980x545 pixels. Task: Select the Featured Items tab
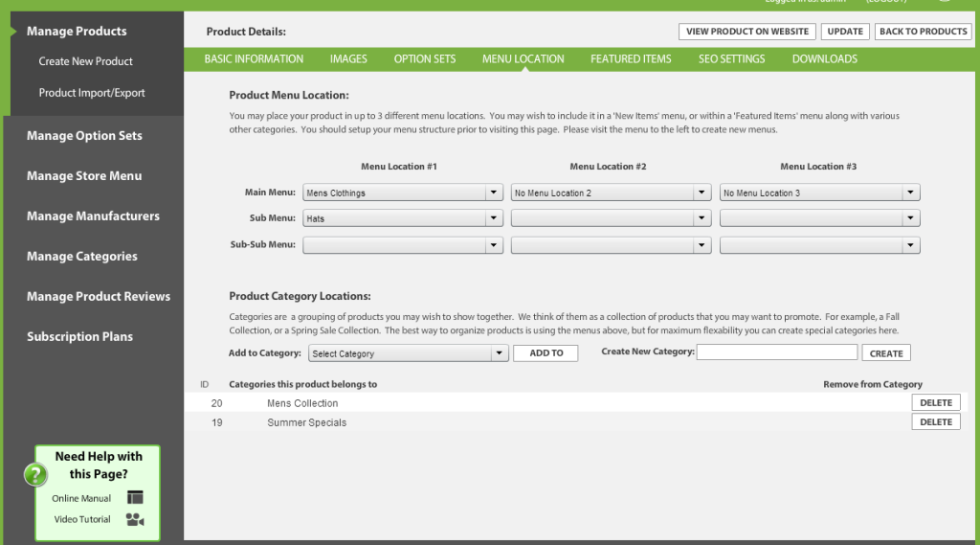click(x=631, y=59)
